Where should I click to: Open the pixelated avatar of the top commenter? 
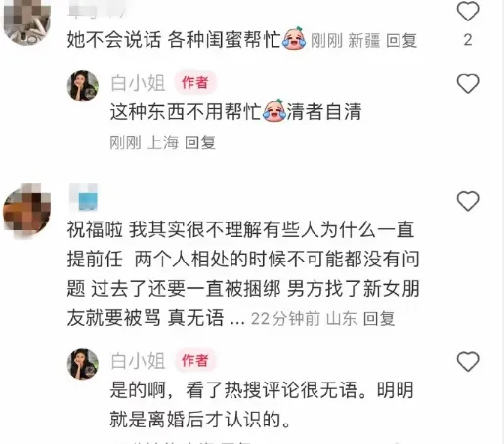27,20
